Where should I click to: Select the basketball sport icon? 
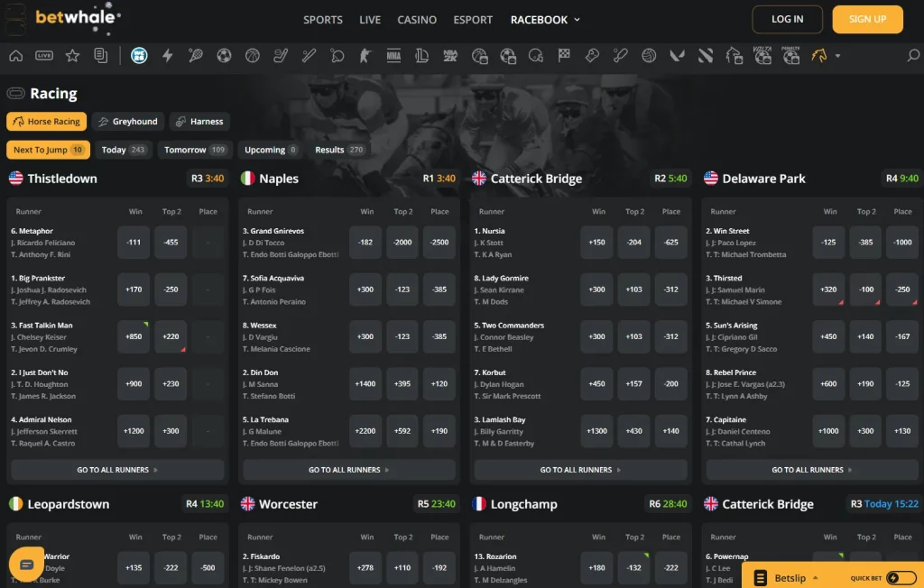[x=253, y=55]
